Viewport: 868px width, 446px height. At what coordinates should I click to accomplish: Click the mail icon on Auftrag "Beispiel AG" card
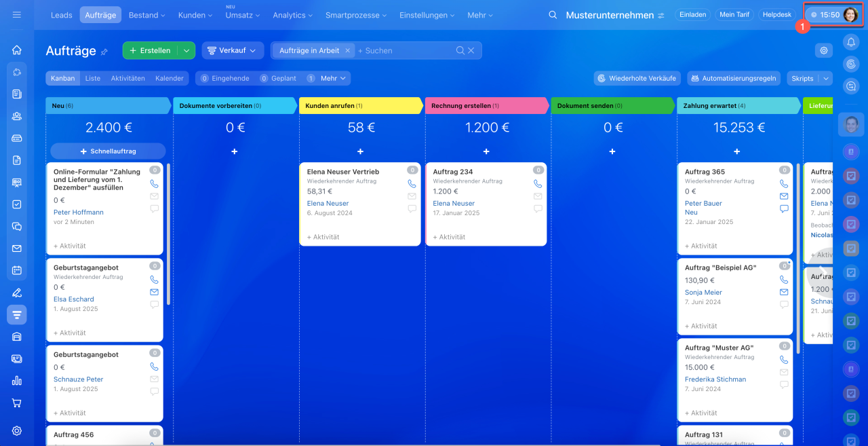pyautogui.click(x=784, y=292)
